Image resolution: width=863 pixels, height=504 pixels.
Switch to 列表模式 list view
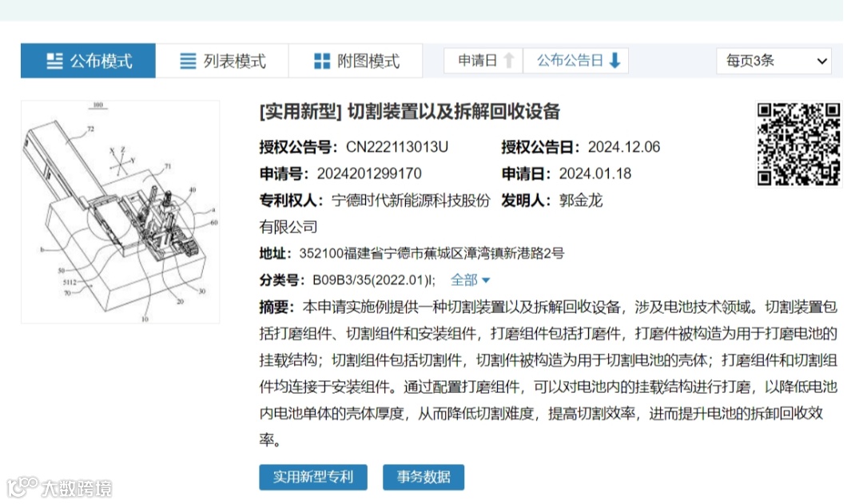[222, 61]
